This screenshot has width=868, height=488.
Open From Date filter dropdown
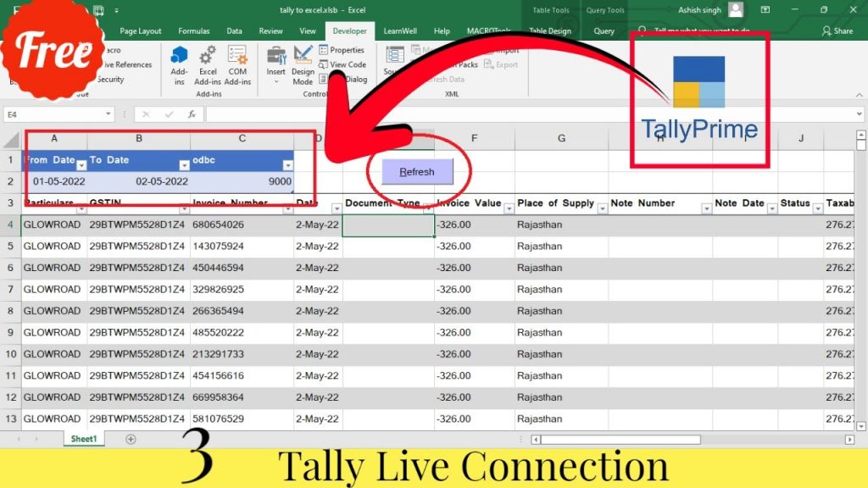[x=81, y=165]
